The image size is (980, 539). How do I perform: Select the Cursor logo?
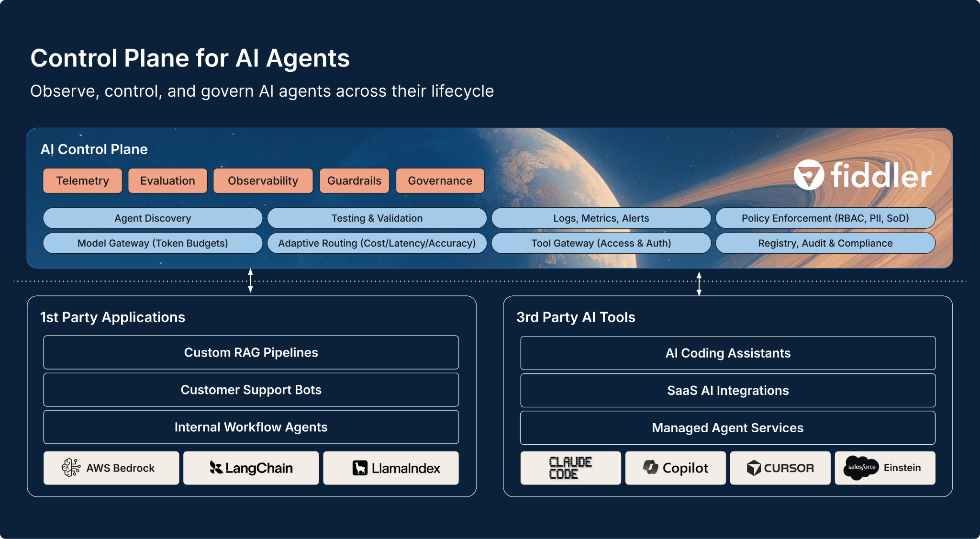tap(780, 468)
